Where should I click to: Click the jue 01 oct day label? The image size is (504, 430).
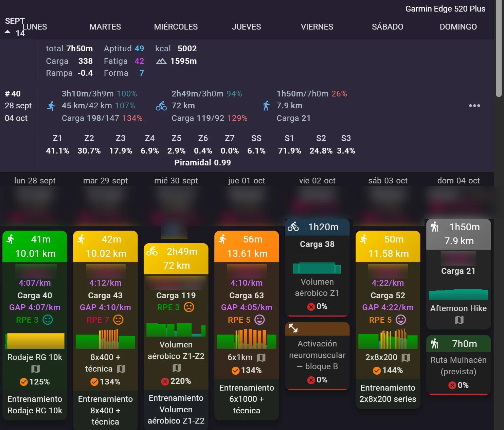pyautogui.click(x=247, y=181)
